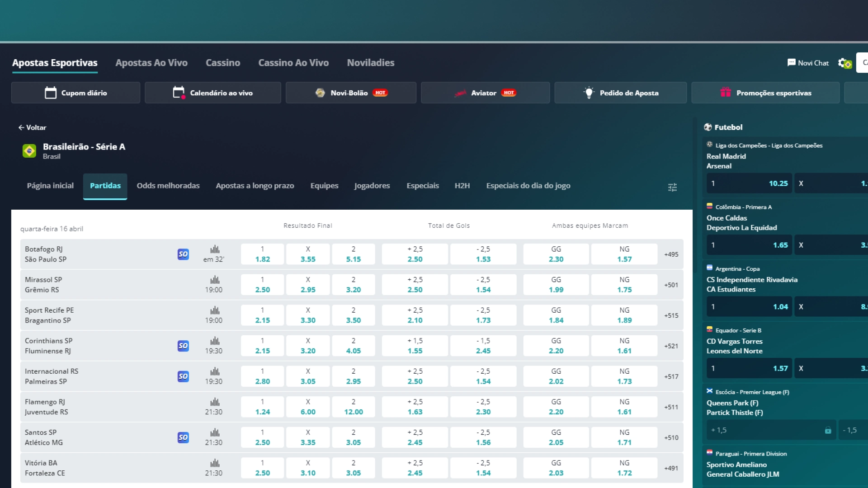Select GG 2.02 for Internacional vs Palmeiras
868x488 pixels.
[556, 376]
